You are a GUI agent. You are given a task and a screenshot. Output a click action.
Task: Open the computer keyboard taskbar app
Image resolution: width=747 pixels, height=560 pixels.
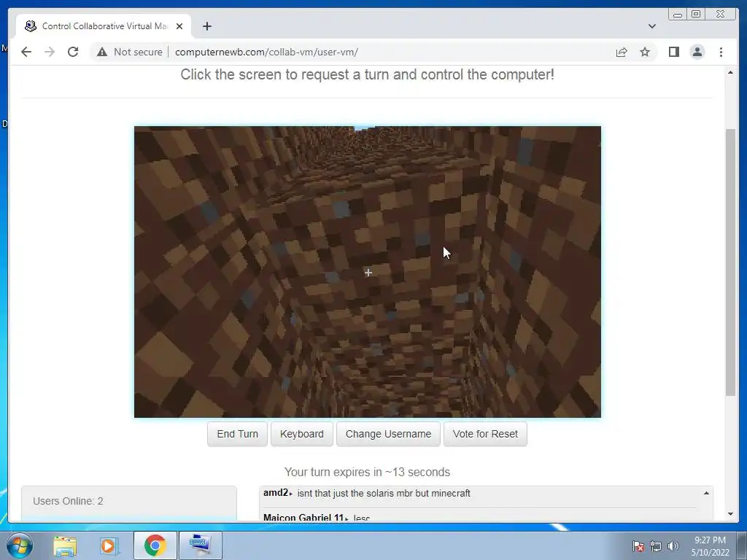(200, 545)
